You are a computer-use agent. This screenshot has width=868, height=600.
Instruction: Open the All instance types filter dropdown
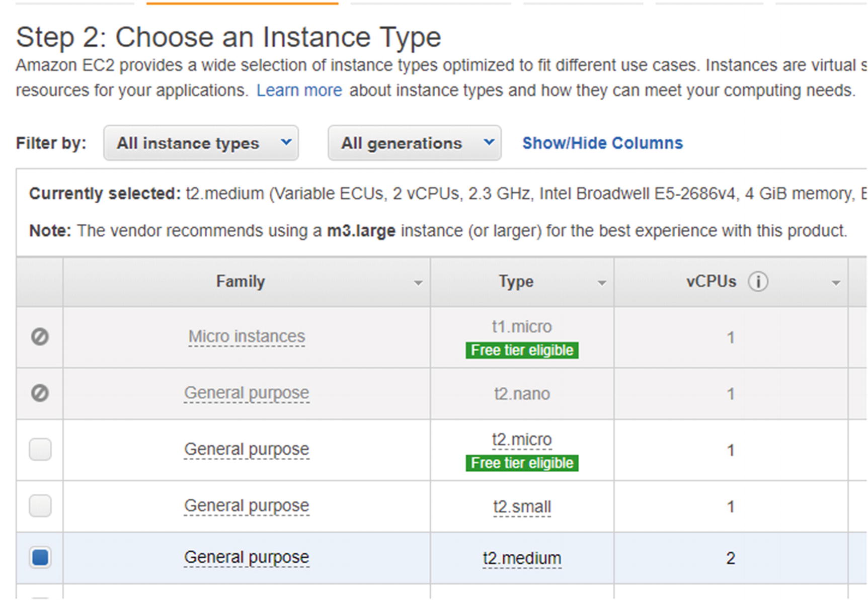click(x=201, y=143)
